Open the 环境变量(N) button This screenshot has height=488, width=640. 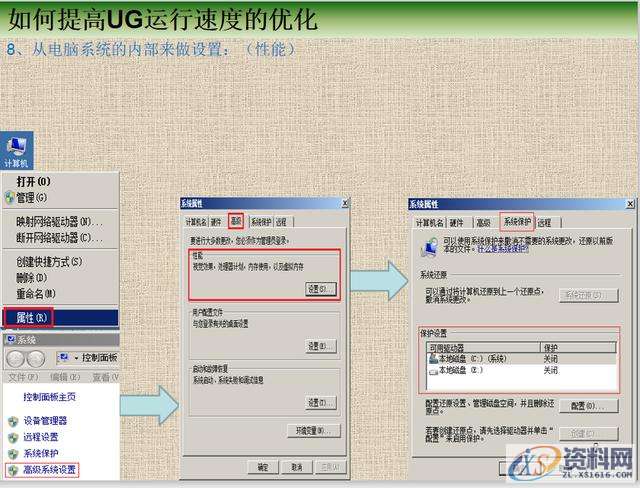click(x=313, y=431)
